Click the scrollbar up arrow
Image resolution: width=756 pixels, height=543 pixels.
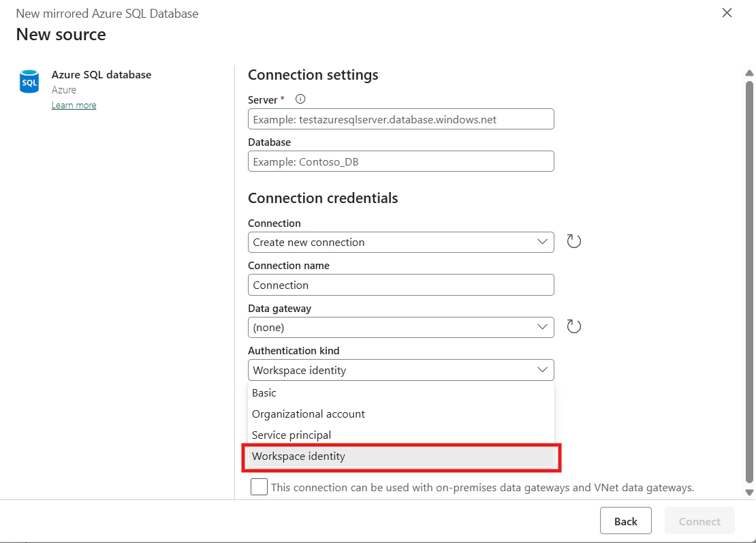pyautogui.click(x=749, y=73)
